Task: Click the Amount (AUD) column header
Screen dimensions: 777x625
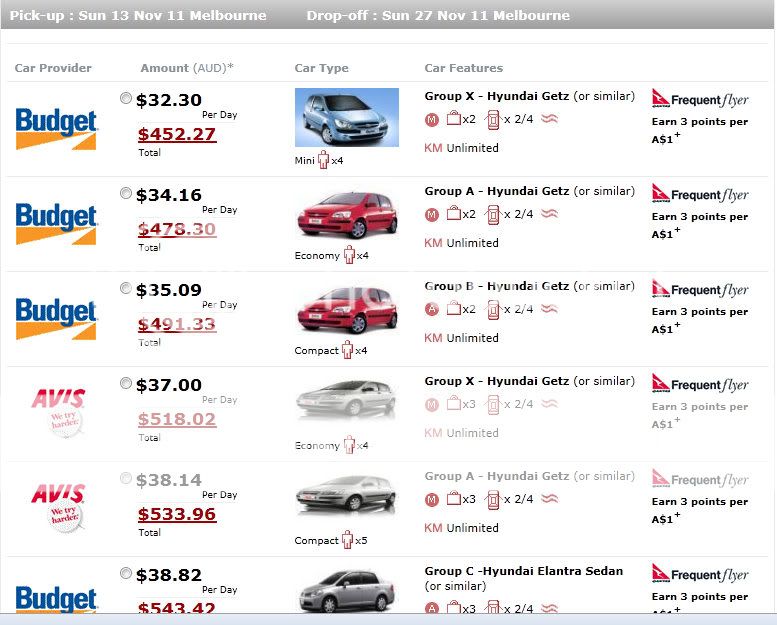Action: pyautogui.click(x=187, y=68)
